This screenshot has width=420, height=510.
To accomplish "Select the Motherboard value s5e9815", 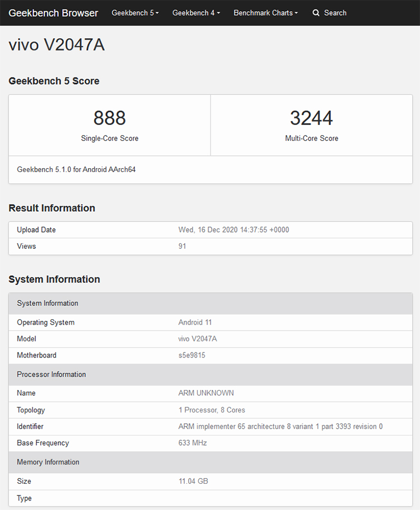I will tap(192, 355).
